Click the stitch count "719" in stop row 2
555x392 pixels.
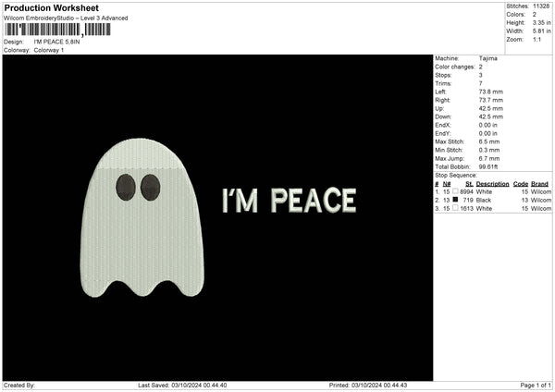[468, 201]
